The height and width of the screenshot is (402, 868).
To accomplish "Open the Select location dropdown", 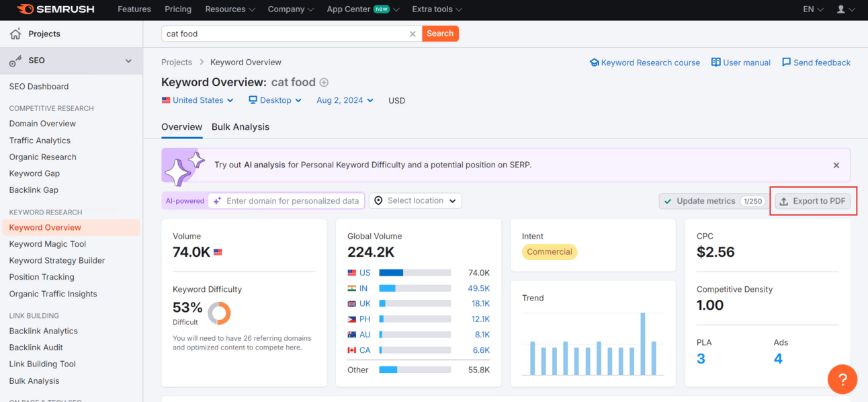I will (415, 200).
